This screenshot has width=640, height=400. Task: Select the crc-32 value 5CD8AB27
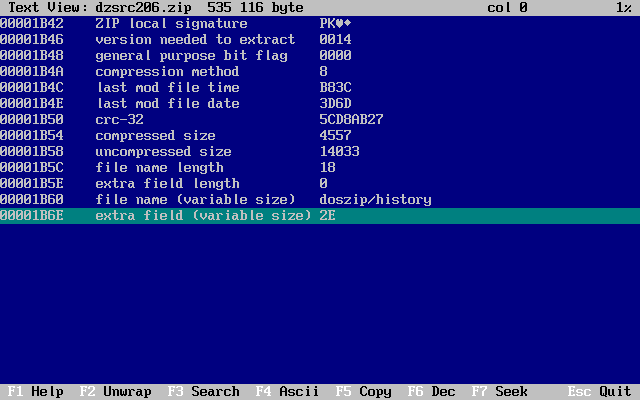351,119
